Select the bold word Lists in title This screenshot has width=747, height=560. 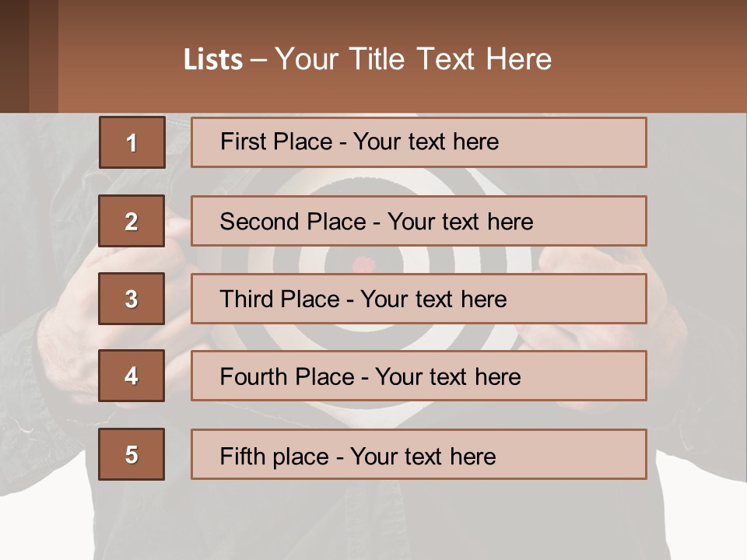pyautogui.click(x=213, y=60)
